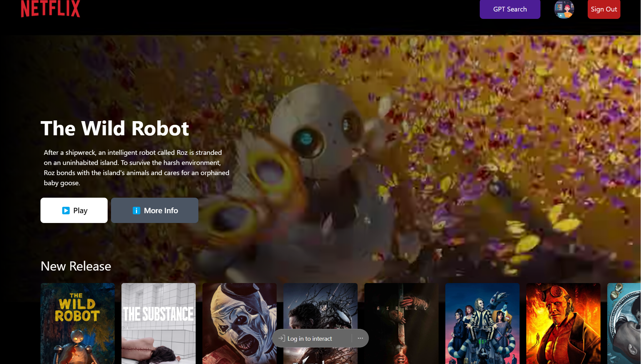Click the login arrow icon
Screen dimensions: 641x364
pyautogui.click(x=282, y=338)
